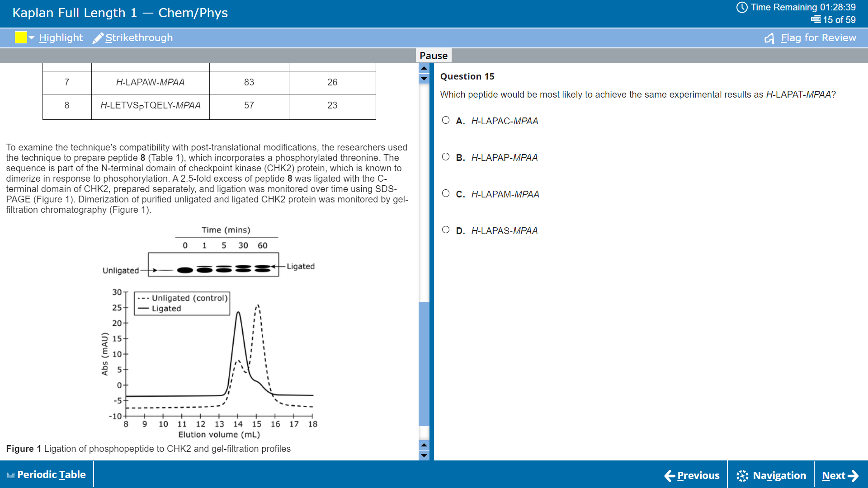Select answer B H-LAPAP-MPAA

coord(446,157)
